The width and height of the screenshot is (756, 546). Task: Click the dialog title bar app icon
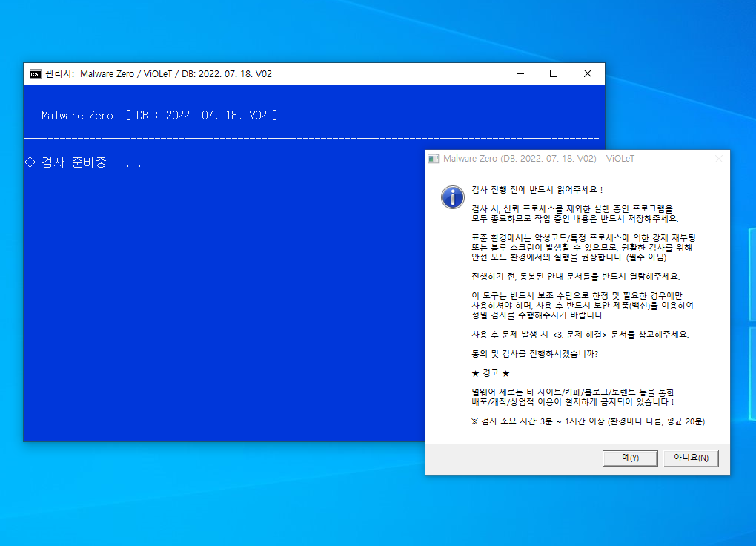click(x=434, y=159)
